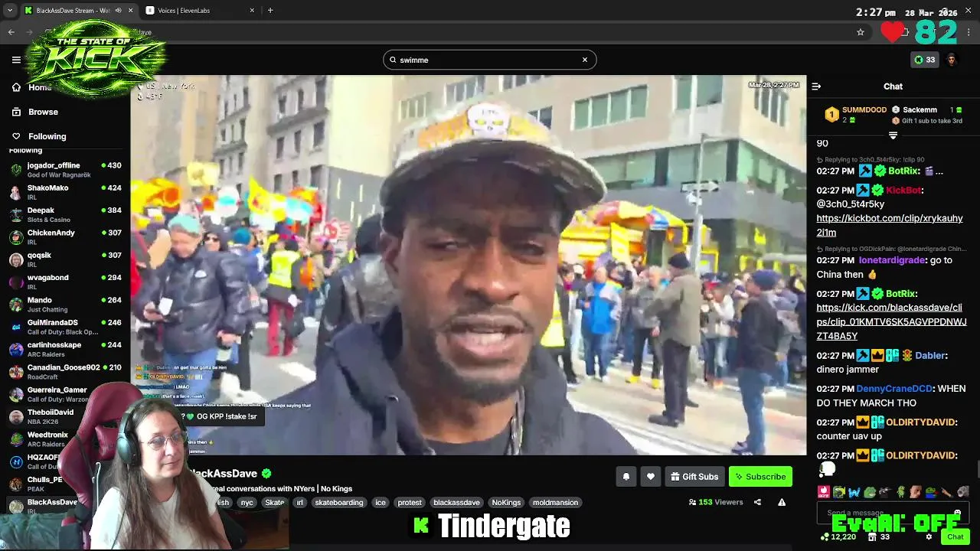Open chat settings gear icon
Image resolution: width=980 pixels, height=551 pixels.
click(929, 537)
